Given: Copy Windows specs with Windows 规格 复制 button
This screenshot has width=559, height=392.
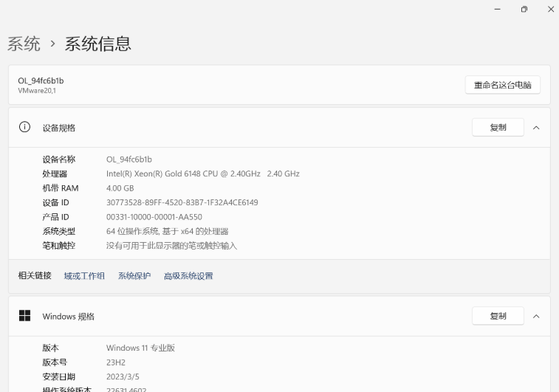Looking at the screenshot, I should pyautogui.click(x=498, y=316).
